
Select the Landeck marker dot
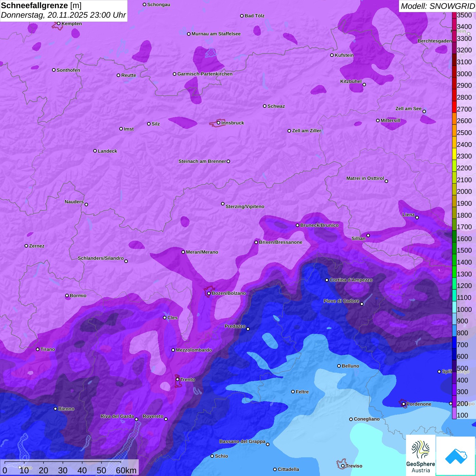tap(95, 151)
